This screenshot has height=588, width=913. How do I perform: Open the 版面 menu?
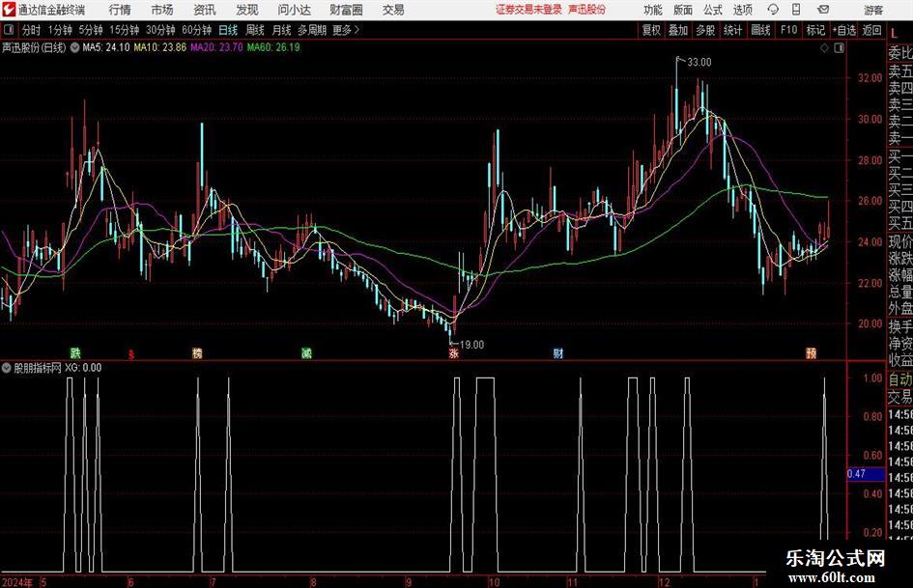(682, 10)
